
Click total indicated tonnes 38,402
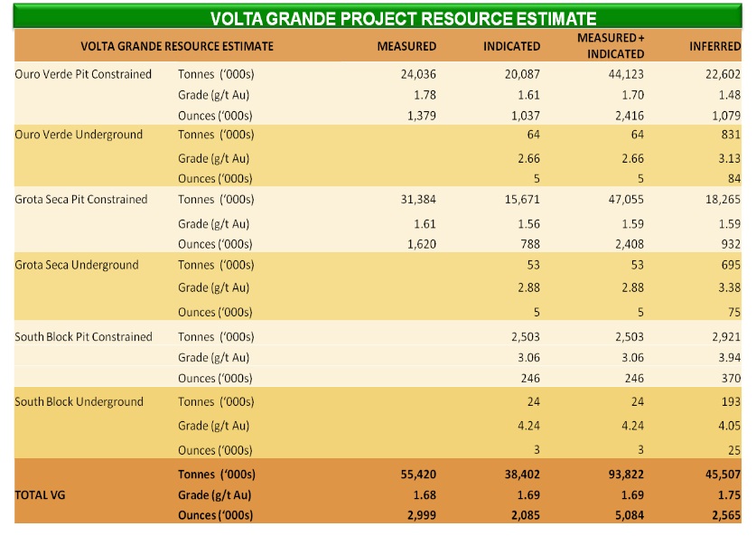522,475
